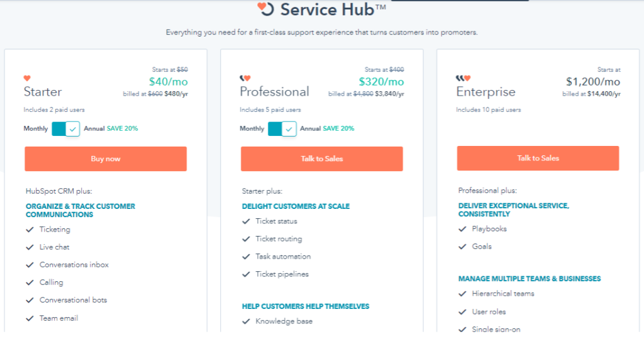The image size is (644, 346).
Task: Toggle Starter plan Monthly/Annual billing switch
Action: click(66, 129)
